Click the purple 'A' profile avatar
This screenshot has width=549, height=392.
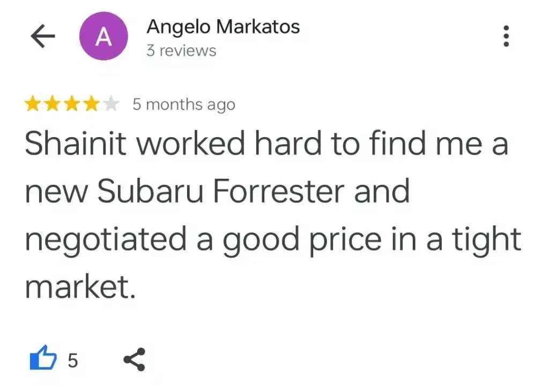(103, 37)
